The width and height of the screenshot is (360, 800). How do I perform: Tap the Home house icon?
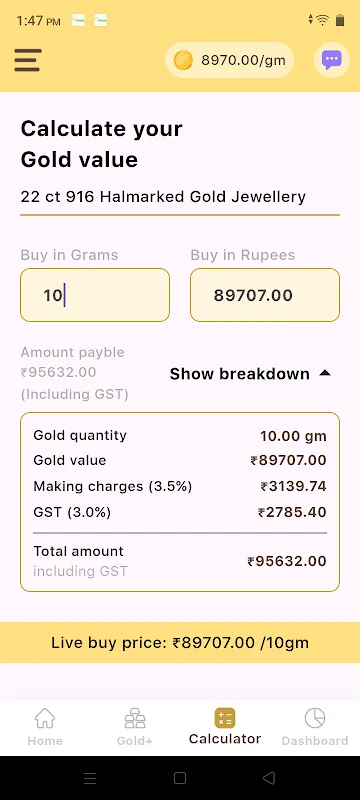coord(45,718)
